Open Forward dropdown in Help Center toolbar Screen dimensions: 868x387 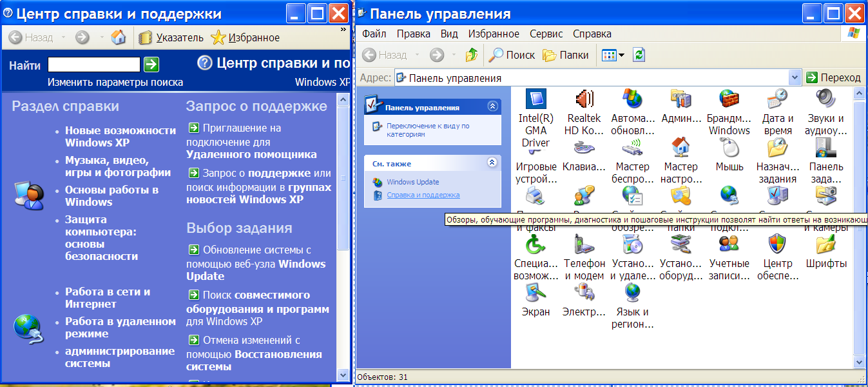pos(101,38)
